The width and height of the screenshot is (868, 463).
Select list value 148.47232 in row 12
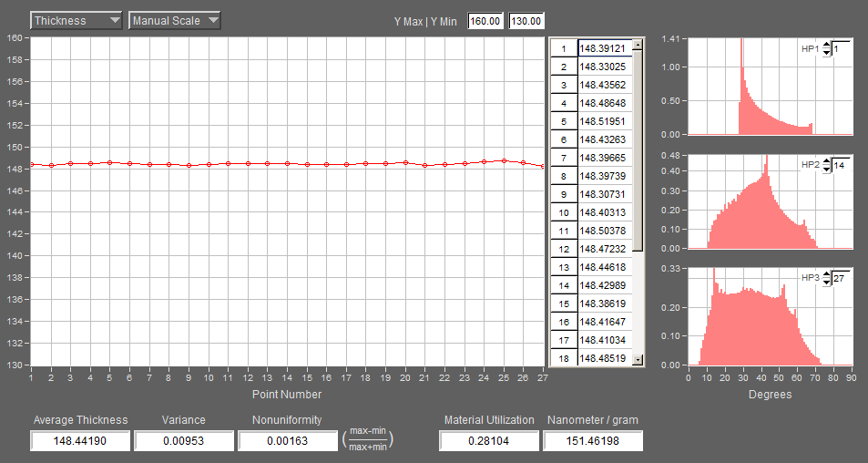click(x=605, y=249)
